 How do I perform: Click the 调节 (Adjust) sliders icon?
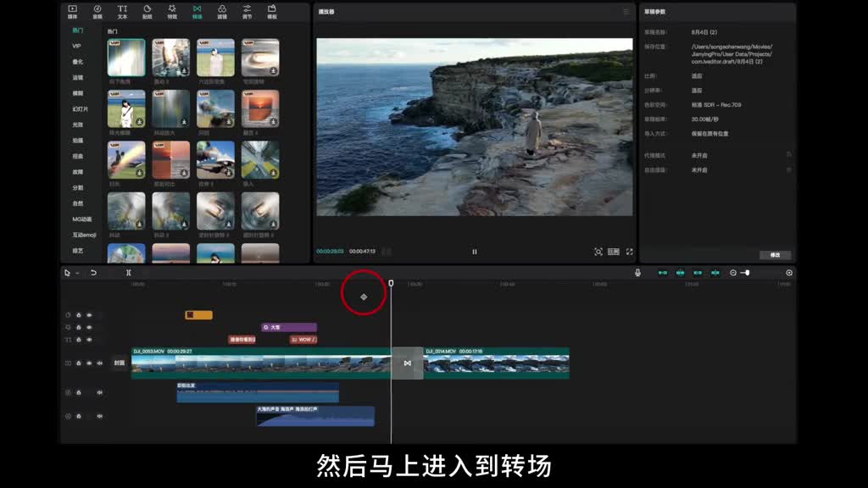click(247, 11)
